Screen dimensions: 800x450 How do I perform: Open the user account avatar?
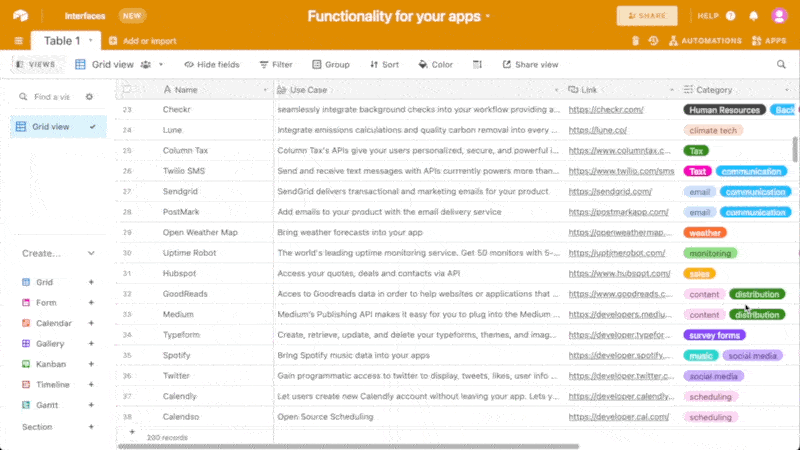point(779,16)
